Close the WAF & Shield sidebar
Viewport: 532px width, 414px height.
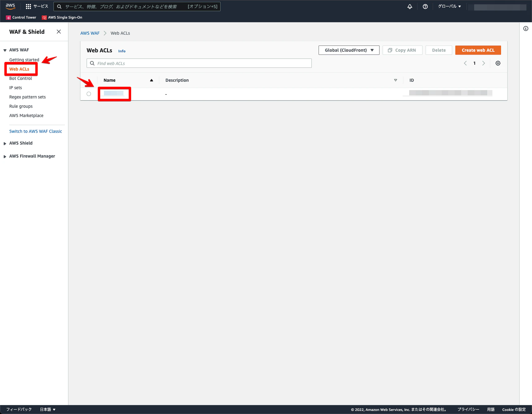[59, 32]
